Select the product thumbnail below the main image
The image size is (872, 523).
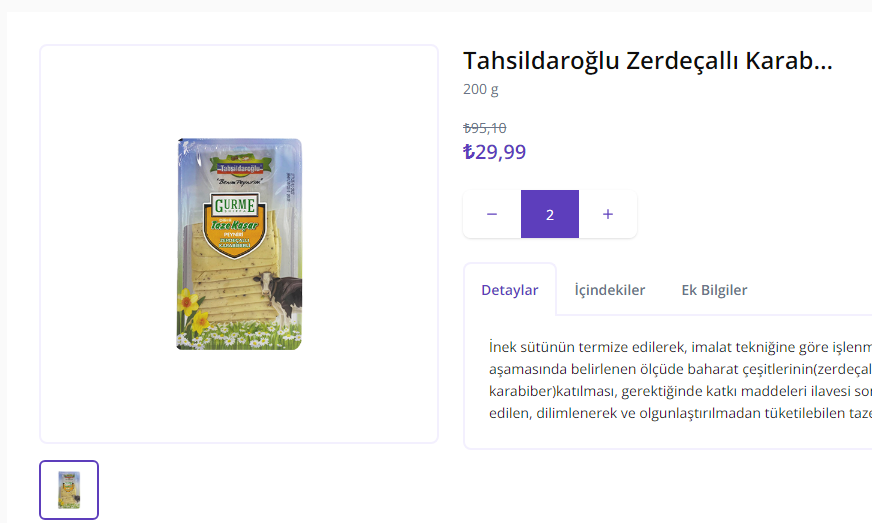click(x=69, y=490)
